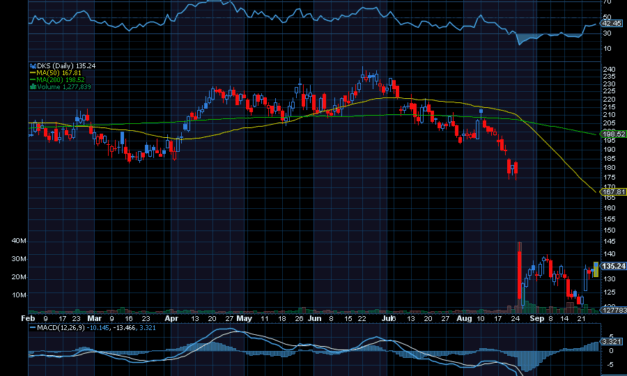Image resolution: width=627 pixels, height=376 pixels.
Task: Select the DKS (Daily) 135.24 legend text
Action: pyautogui.click(x=66, y=66)
